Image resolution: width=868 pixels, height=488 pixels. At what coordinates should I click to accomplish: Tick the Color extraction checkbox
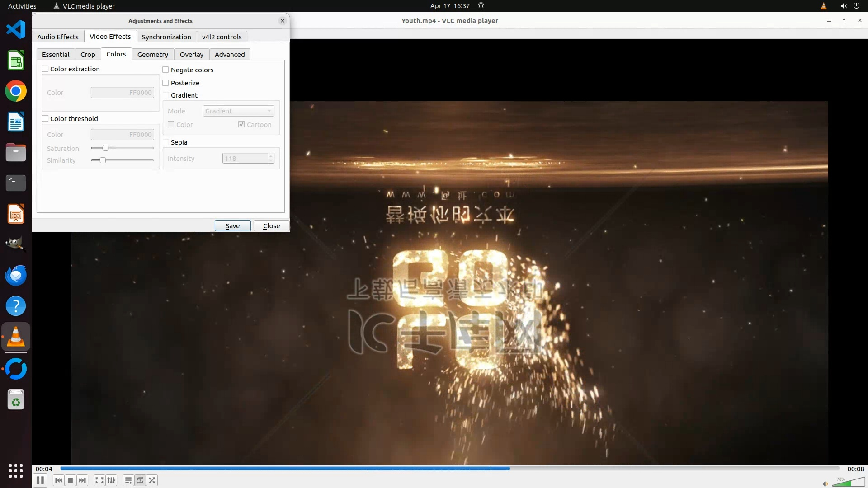pyautogui.click(x=45, y=69)
